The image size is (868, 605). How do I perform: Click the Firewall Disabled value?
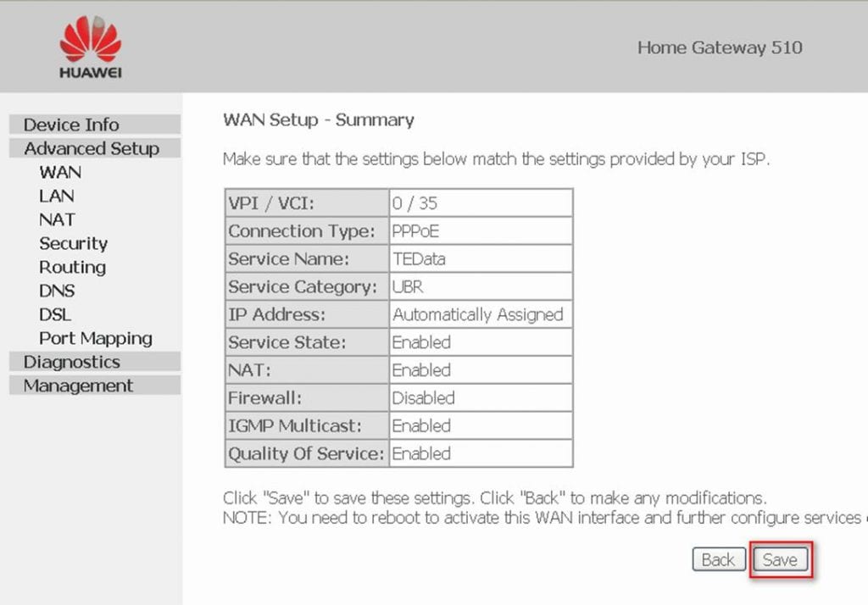[x=479, y=398]
